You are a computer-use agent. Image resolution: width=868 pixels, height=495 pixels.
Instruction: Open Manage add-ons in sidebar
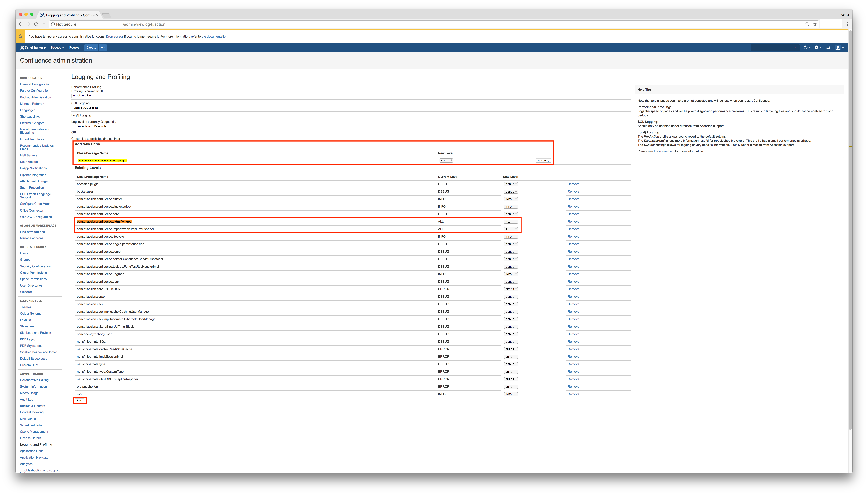tap(32, 238)
